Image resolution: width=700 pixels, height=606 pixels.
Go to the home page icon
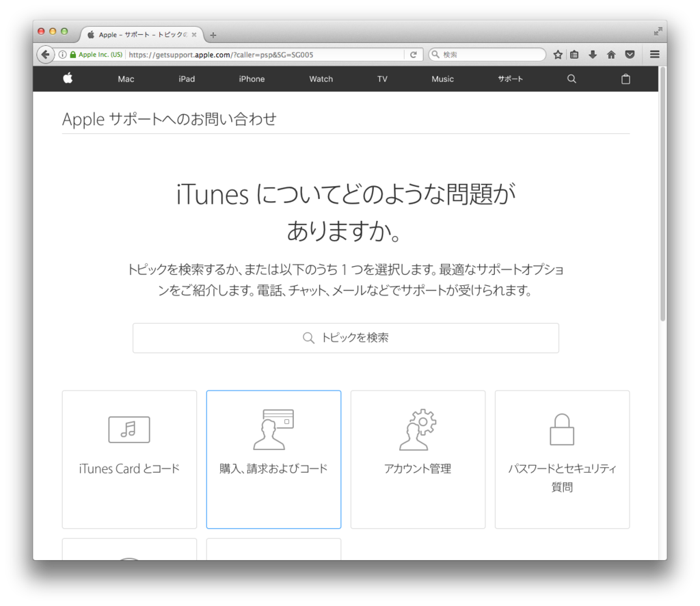tap(611, 55)
